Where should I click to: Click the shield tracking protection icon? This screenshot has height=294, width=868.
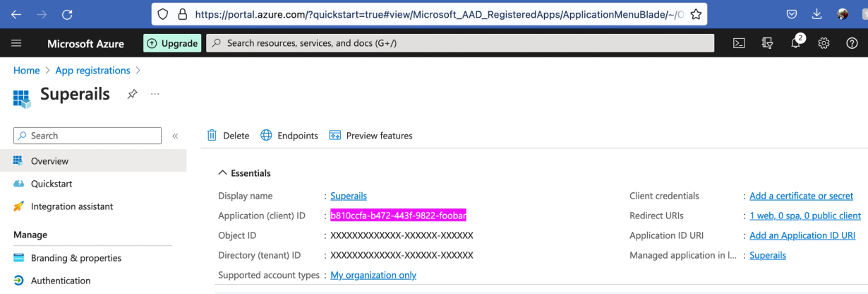(162, 14)
